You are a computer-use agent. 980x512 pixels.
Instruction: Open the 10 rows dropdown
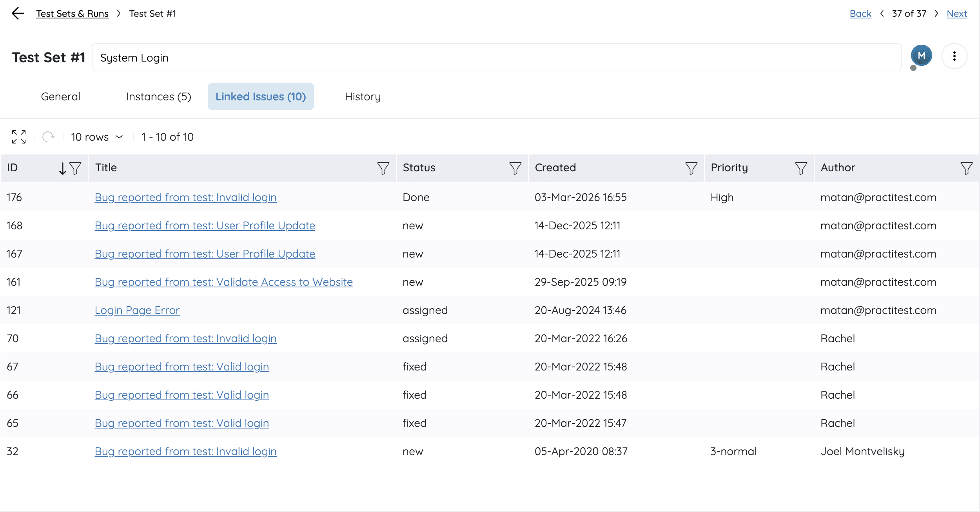pos(97,137)
